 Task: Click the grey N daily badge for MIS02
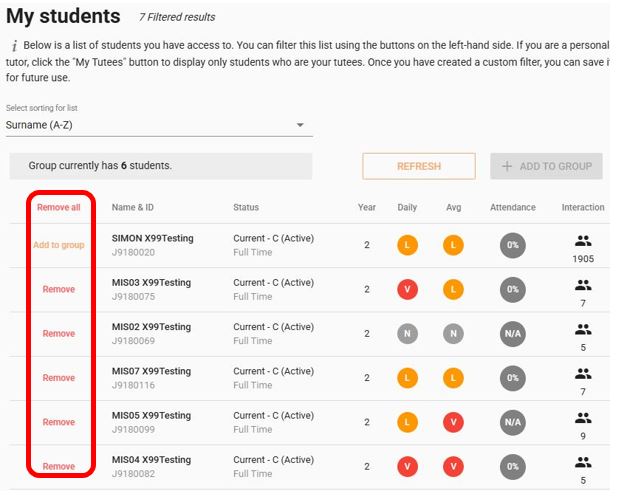tap(407, 334)
